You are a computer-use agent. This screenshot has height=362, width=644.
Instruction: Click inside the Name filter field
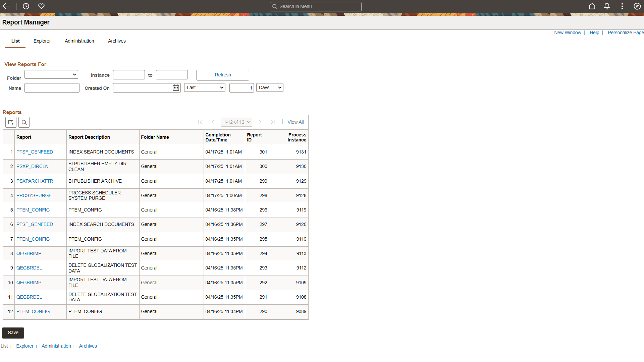(x=52, y=87)
